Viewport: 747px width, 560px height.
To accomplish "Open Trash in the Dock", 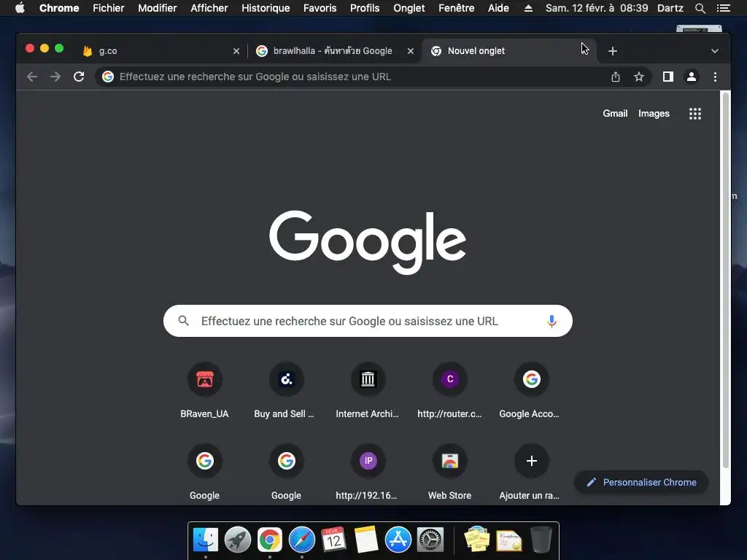I will 541,540.
